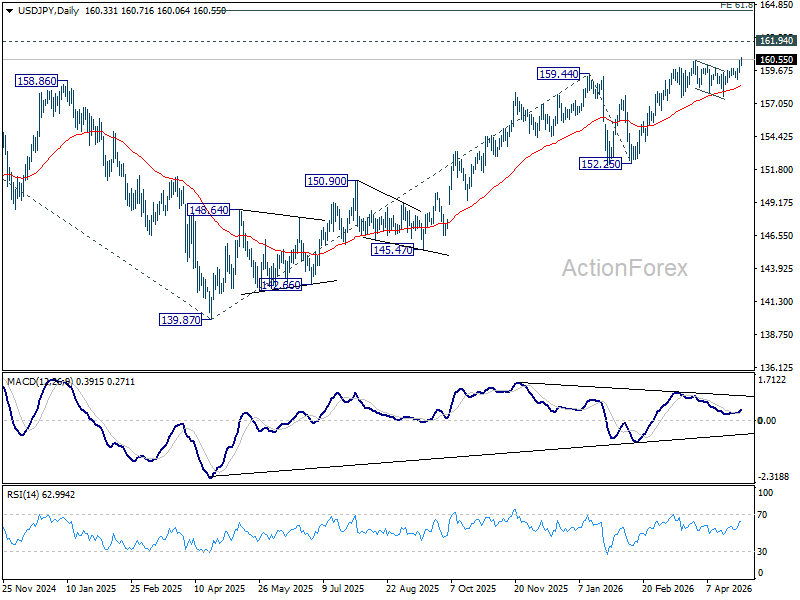Click the 20 Nov 2025 date label

tap(541, 588)
